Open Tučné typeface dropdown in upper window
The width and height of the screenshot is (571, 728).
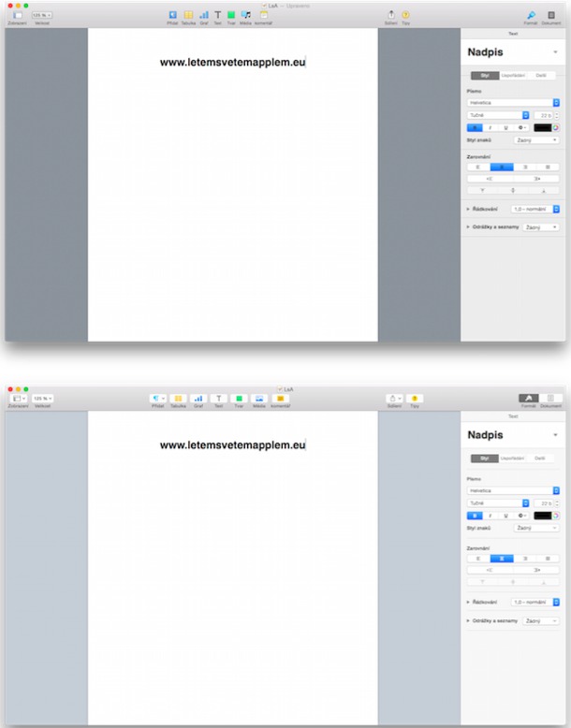(498, 115)
